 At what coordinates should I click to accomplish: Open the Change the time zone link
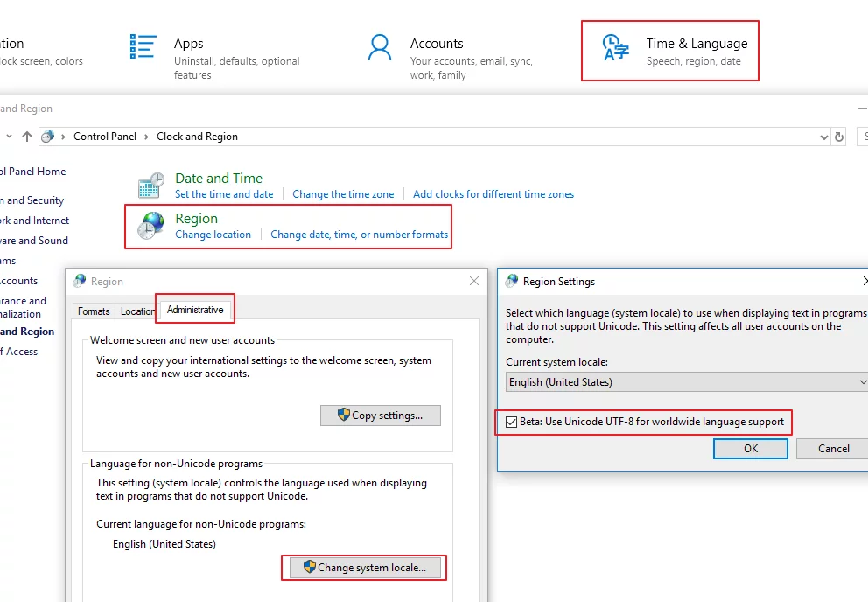tap(343, 194)
